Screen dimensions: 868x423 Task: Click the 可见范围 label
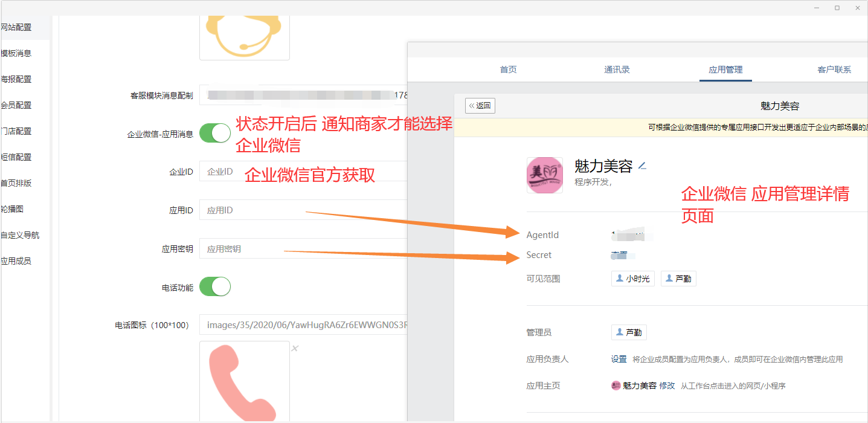(x=543, y=279)
